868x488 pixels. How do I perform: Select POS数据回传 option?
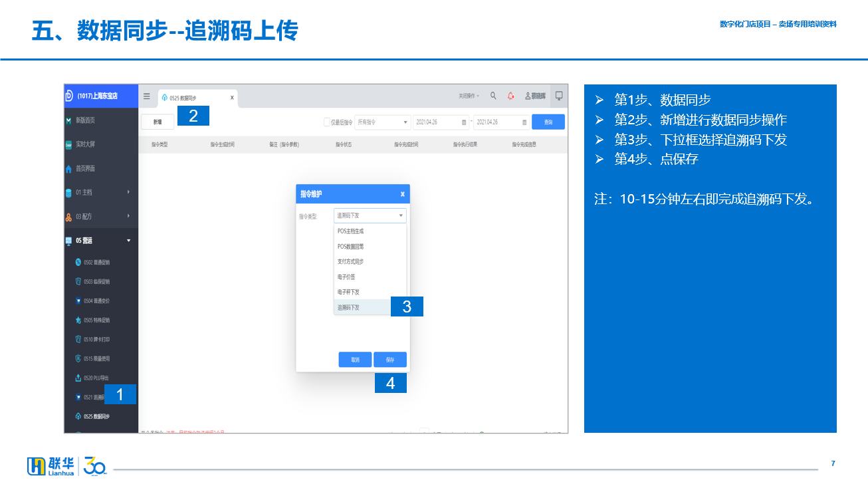[370, 247]
